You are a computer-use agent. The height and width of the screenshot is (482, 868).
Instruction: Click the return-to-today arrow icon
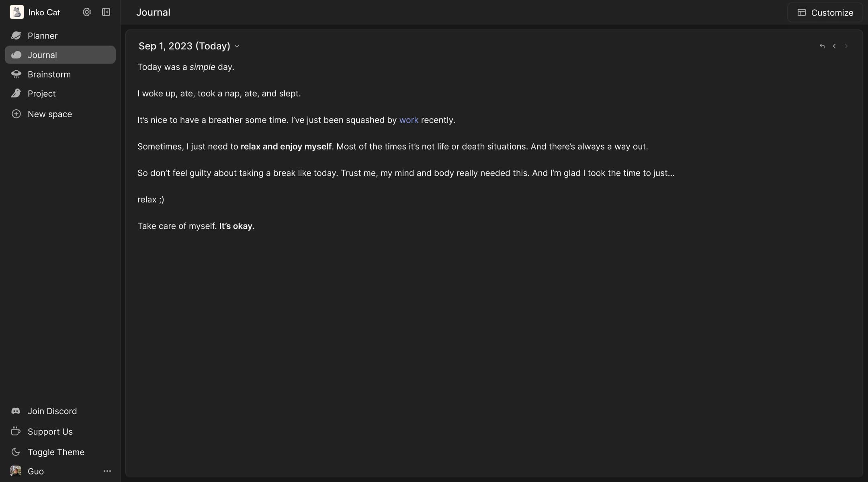822,46
